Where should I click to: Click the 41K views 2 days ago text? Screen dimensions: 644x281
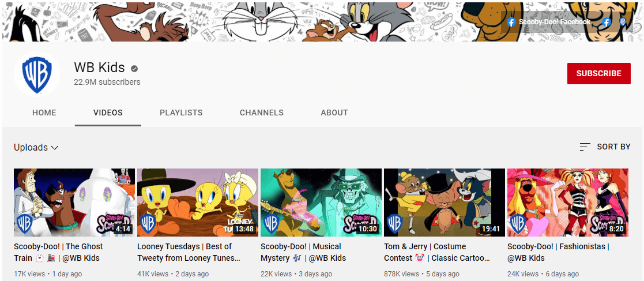coord(173,273)
